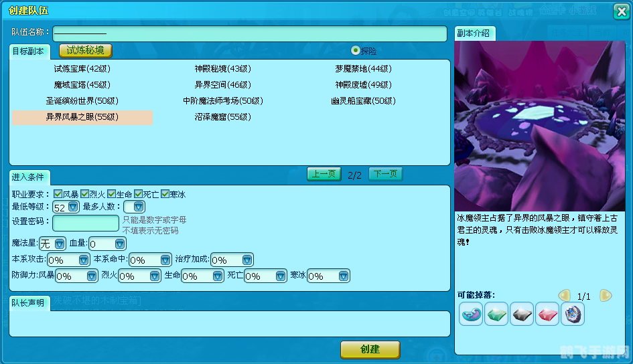633x364 pixels.
Task: Click the 下一页 button
Action: pyautogui.click(x=386, y=174)
